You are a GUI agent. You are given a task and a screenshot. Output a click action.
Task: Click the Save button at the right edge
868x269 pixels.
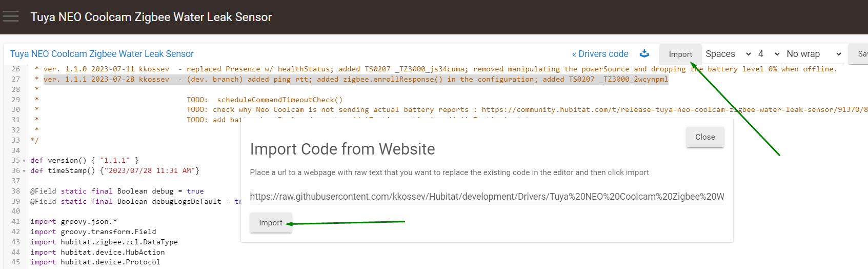pyautogui.click(x=859, y=54)
